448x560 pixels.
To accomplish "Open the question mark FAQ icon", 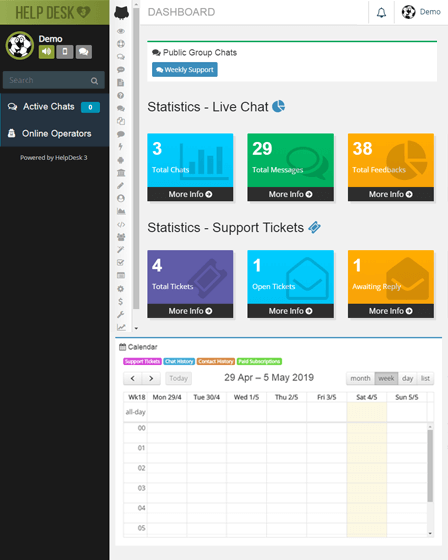I will coord(121,95).
